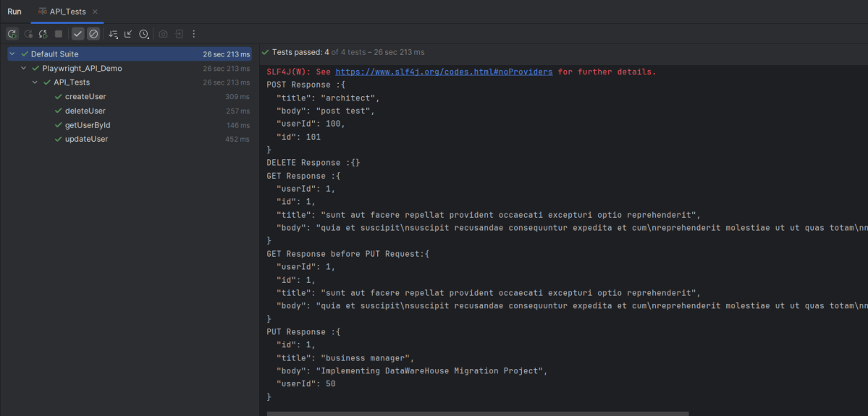This screenshot has height=416, width=868.
Task: Click the import tests icon
Action: pos(179,34)
